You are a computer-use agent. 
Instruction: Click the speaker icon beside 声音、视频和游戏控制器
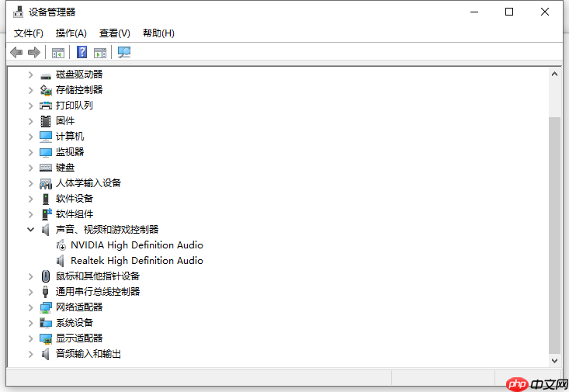tap(45, 230)
